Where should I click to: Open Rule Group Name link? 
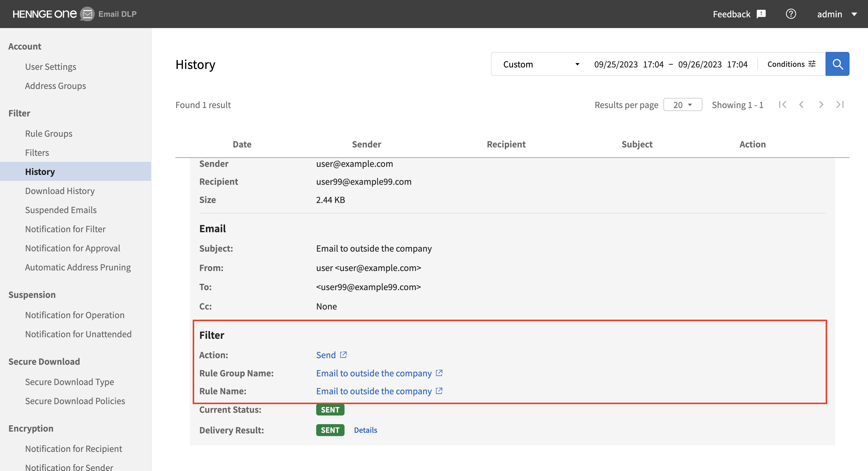point(374,373)
